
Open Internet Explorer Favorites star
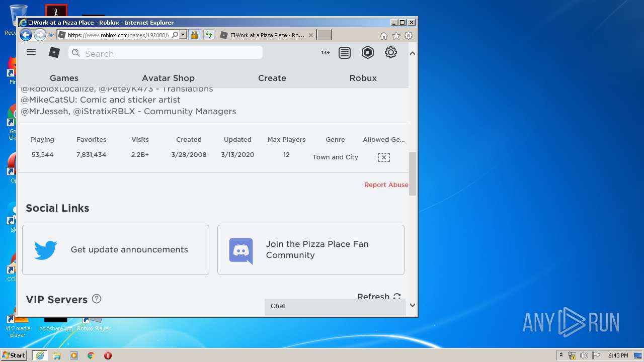tap(396, 36)
